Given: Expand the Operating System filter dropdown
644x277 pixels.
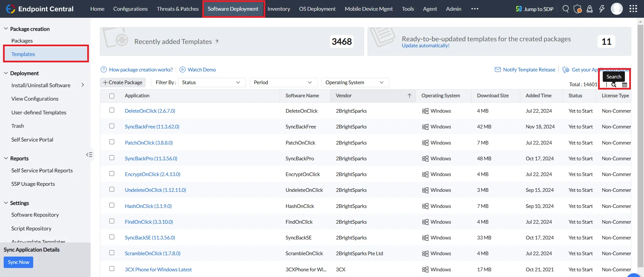Looking at the screenshot, I should (355, 82).
